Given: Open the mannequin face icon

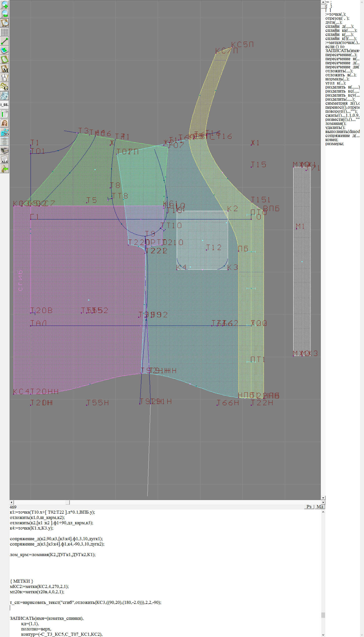Looking at the screenshot, I should 5,123.
